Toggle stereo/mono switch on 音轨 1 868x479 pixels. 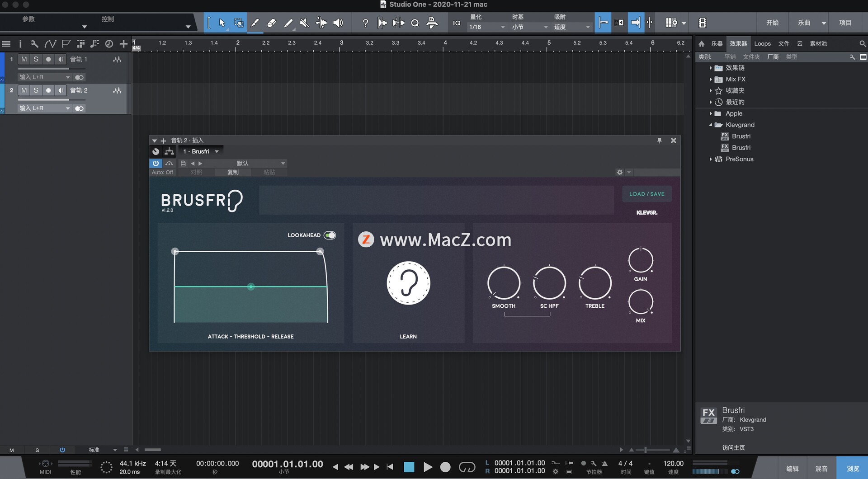pyautogui.click(x=79, y=77)
